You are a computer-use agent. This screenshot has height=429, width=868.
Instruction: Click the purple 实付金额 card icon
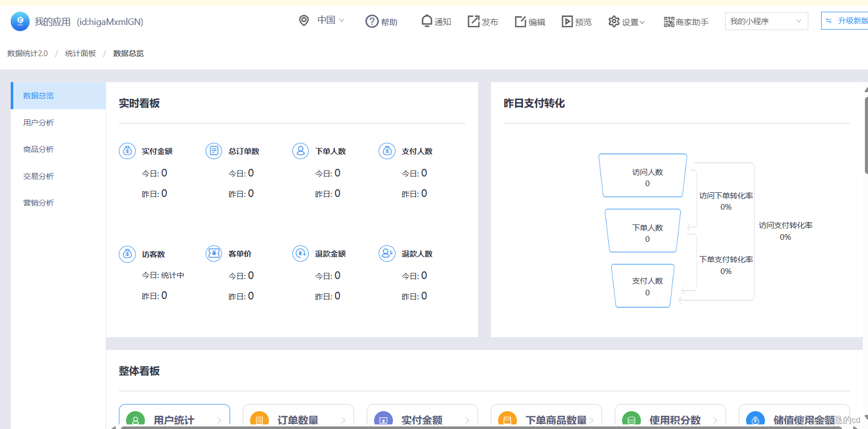point(383,418)
